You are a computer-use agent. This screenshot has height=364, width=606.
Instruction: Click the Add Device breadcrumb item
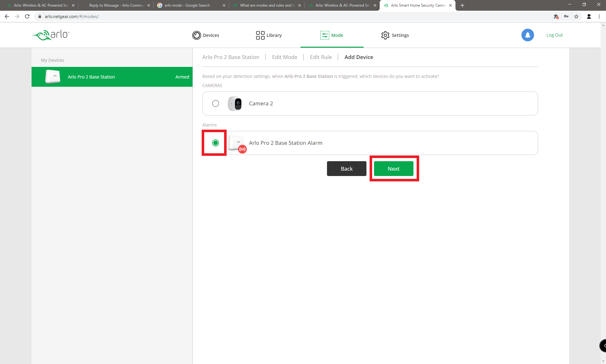[359, 57]
